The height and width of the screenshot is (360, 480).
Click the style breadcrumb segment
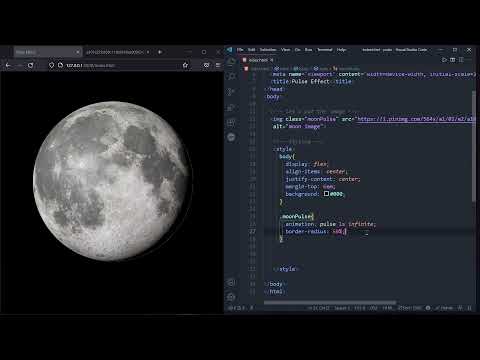[x=321, y=69]
